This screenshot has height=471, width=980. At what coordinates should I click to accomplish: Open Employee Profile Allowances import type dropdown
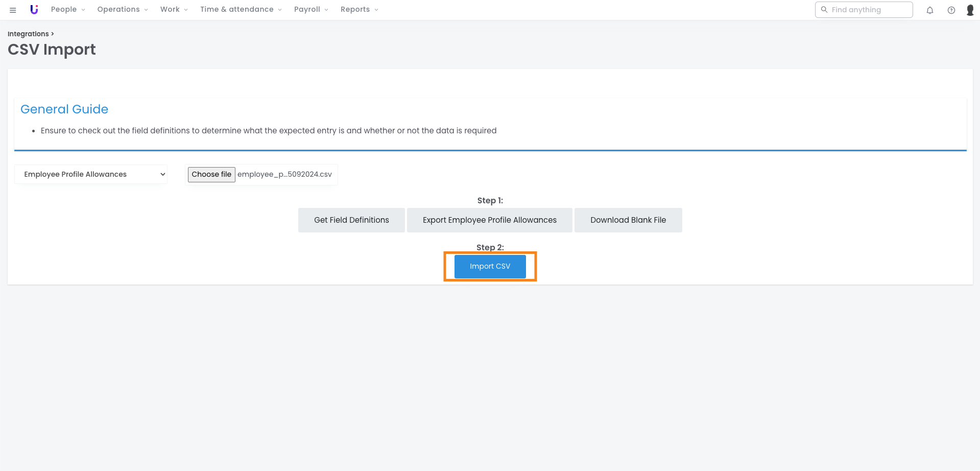click(x=91, y=174)
